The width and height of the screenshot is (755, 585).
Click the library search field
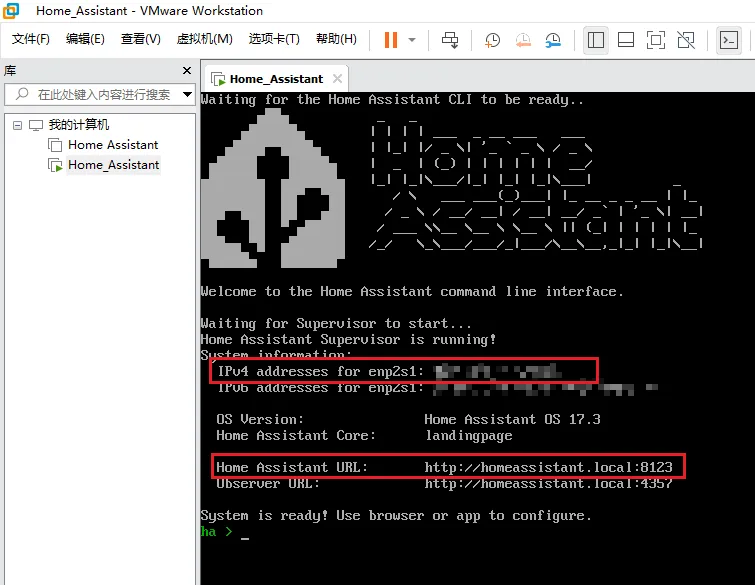click(100, 94)
